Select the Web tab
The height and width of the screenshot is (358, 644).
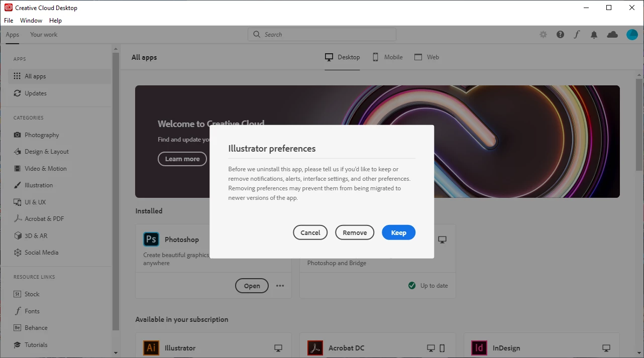click(x=426, y=57)
